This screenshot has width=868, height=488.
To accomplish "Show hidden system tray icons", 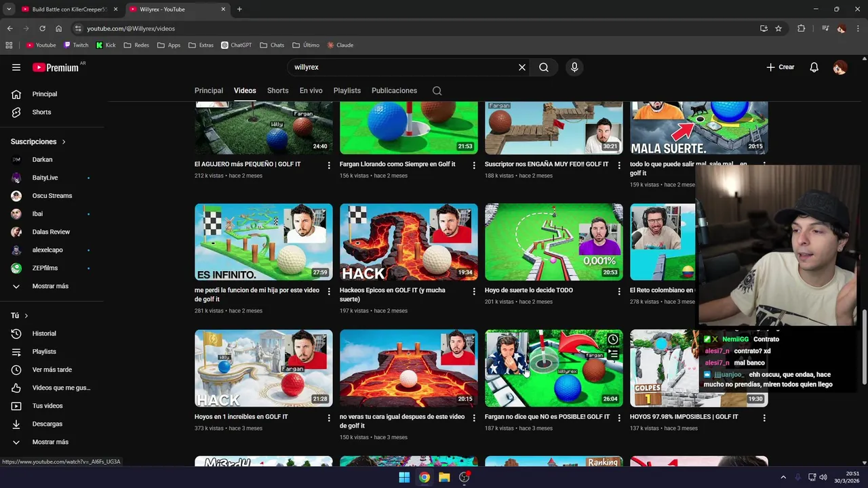I will coord(783,477).
